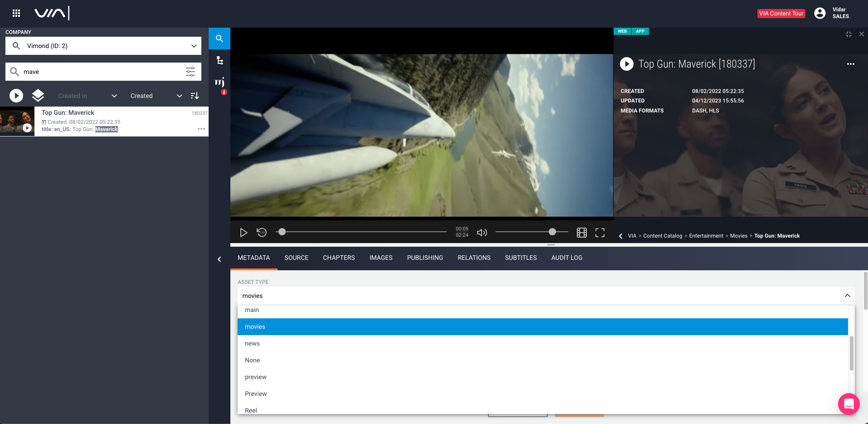View the Audit Log tab
The height and width of the screenshot is (424, 868).
click(567, 258)
